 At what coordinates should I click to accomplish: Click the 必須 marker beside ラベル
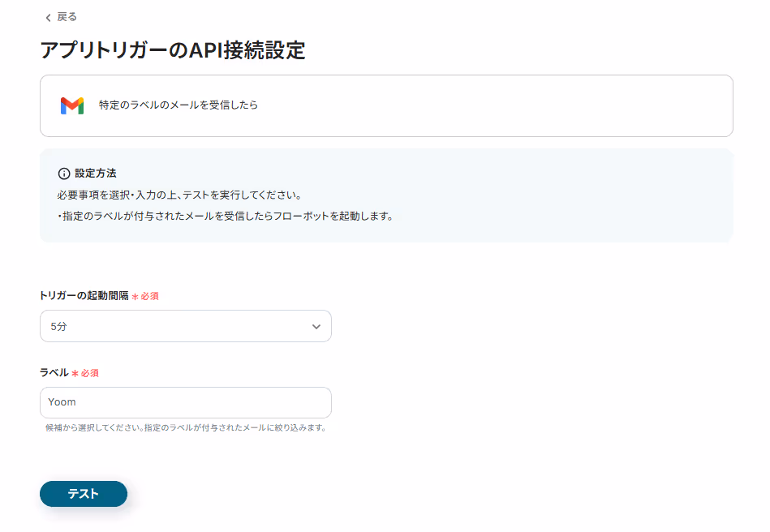pyautogui.click(x=85, y=373)
